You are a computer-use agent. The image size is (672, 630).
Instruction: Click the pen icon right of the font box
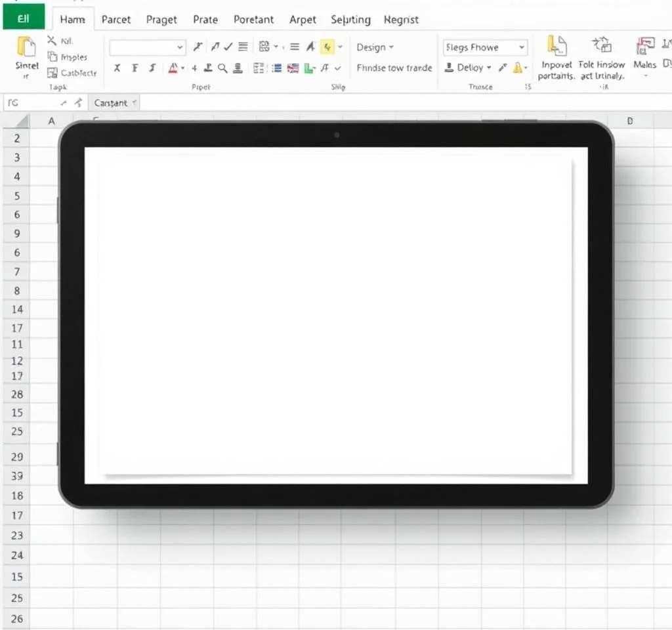point(198,47)
